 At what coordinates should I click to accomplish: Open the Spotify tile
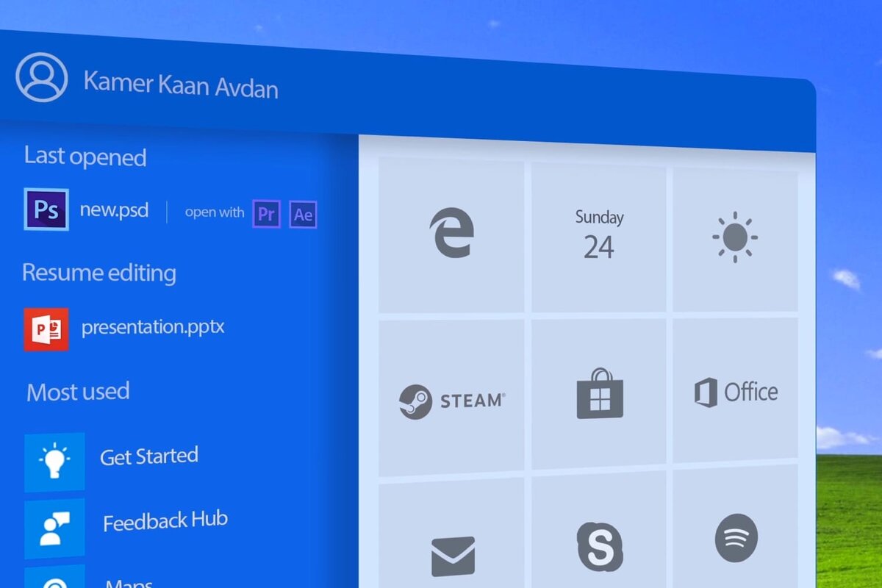(735, 526)
